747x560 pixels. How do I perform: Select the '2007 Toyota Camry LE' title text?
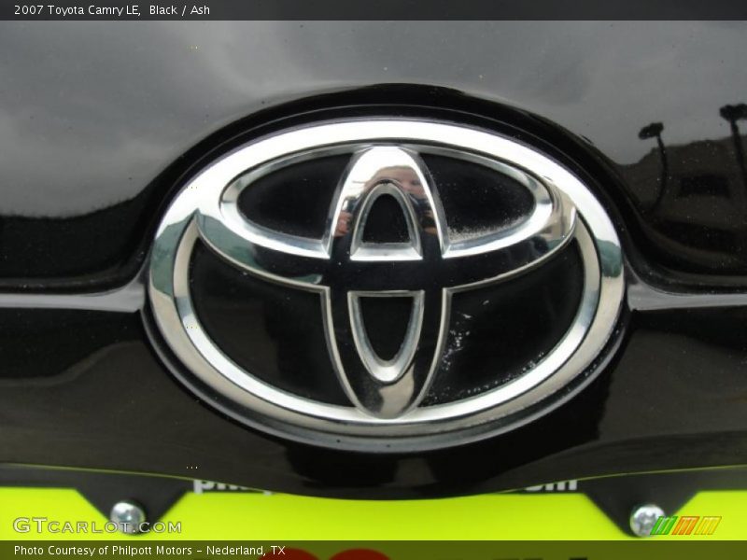click(78, 10)
